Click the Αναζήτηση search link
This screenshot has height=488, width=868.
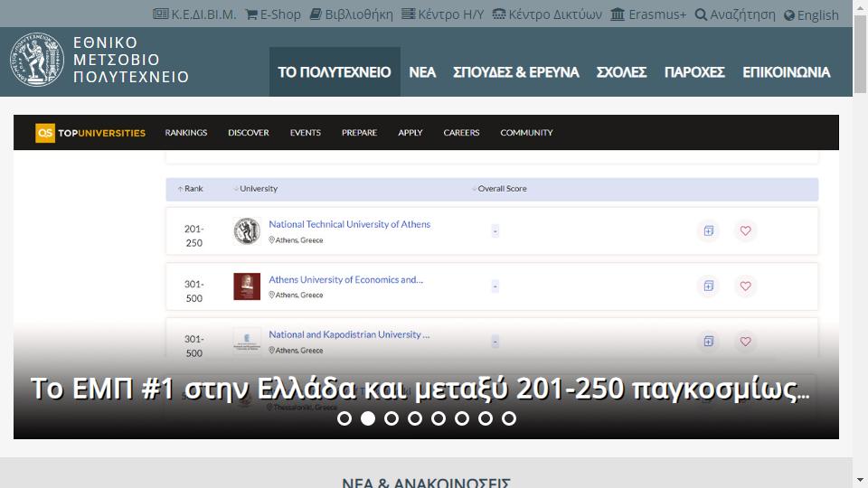[735, 14]
